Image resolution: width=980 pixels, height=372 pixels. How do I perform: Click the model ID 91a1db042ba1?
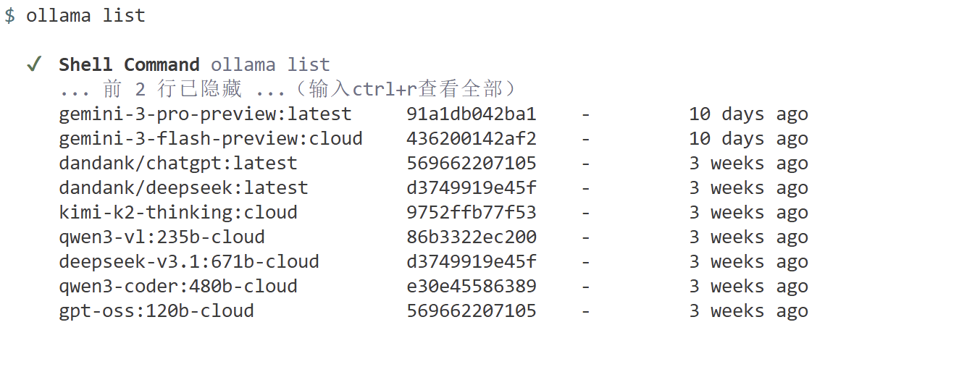point(472,114)
